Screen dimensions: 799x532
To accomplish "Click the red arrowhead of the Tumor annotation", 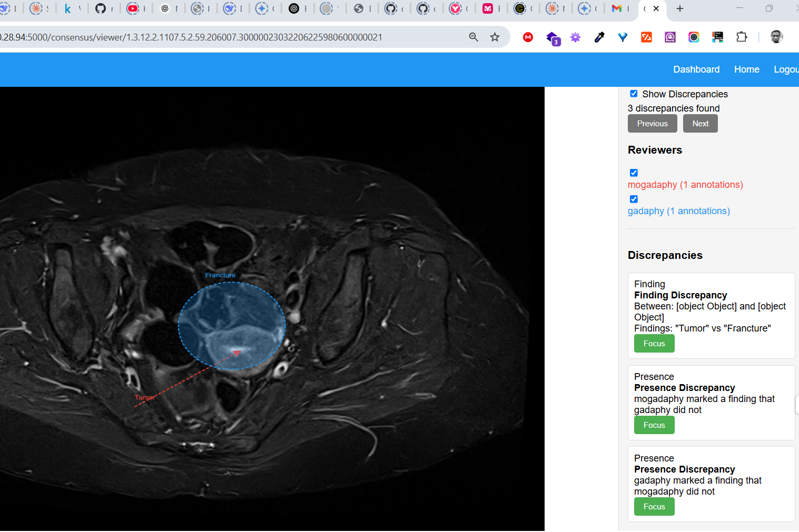I will (x=237, y=353).
